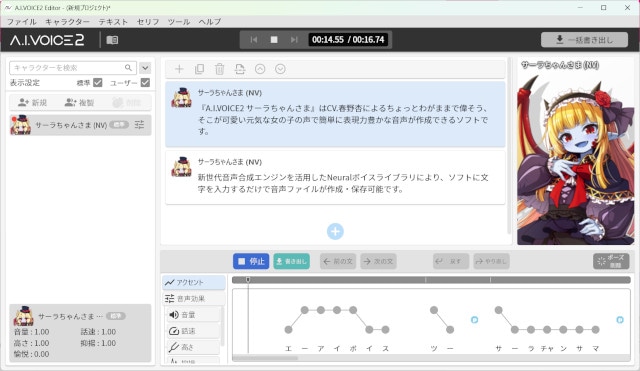
Task: Move line up with circled up arrow
Action: [x=260, y=69]
